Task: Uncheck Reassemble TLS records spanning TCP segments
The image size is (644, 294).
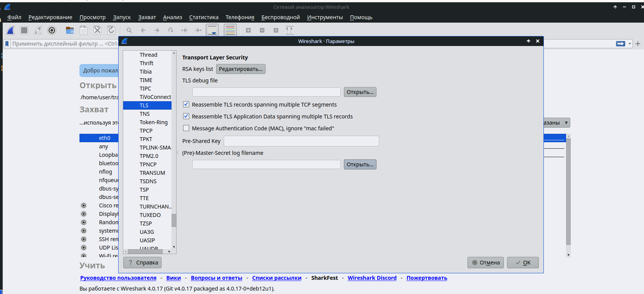Action: [x=186, y=104]
